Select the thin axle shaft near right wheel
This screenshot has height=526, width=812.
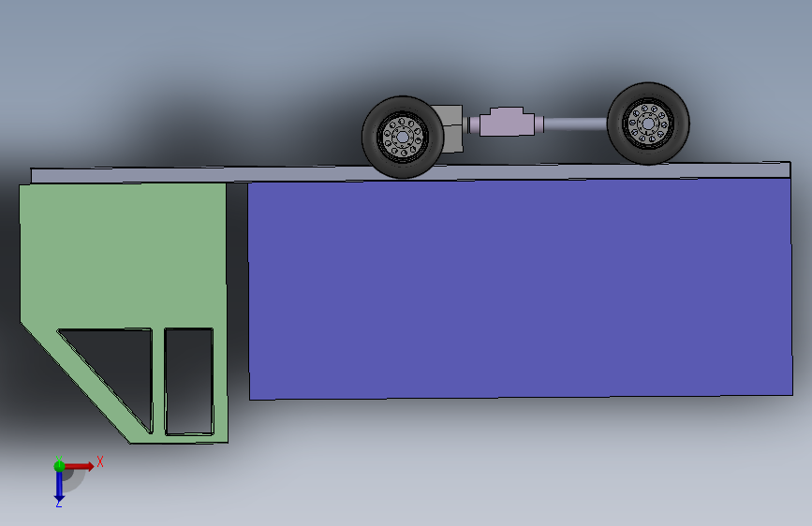(575, 124)
